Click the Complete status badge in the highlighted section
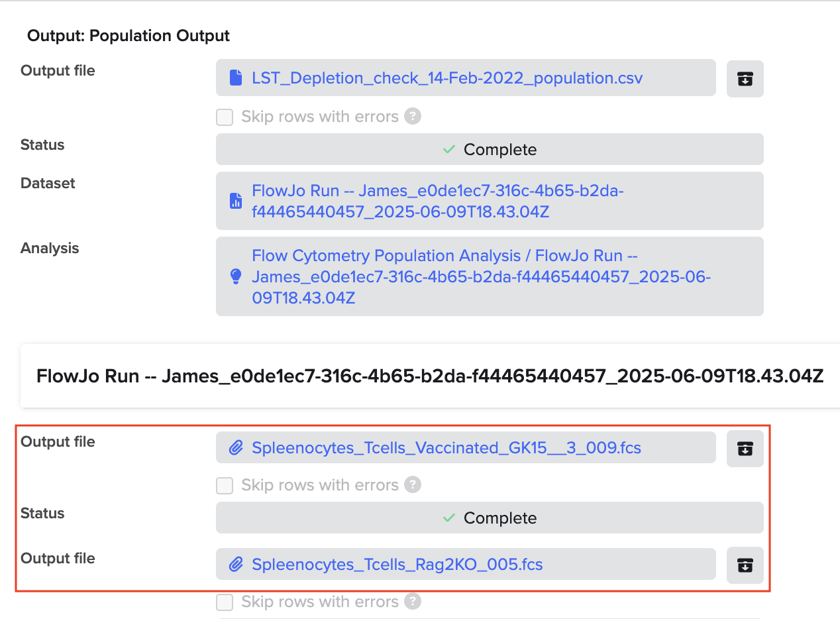 point(489,518)
